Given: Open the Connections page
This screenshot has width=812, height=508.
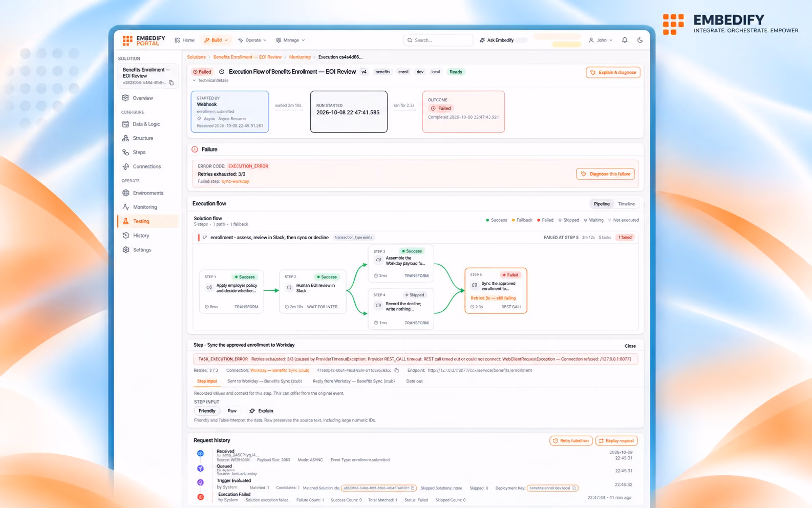Looking at the screenshot, I should tap(148, 166).
